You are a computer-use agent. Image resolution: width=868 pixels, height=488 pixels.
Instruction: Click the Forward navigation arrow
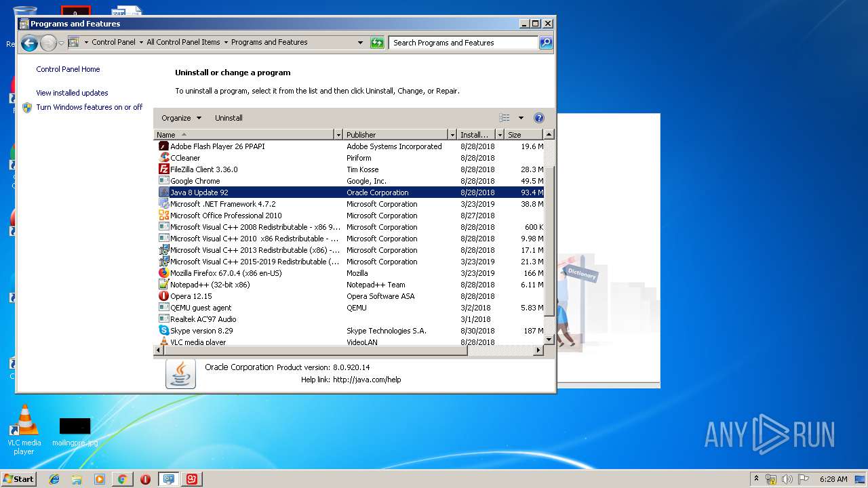(x=48, y=43)
